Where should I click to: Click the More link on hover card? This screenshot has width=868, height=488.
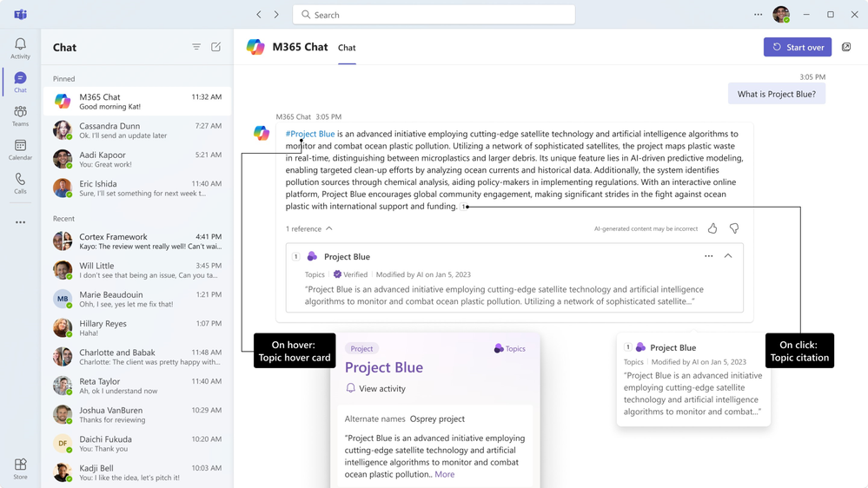(x=445, y=474)
